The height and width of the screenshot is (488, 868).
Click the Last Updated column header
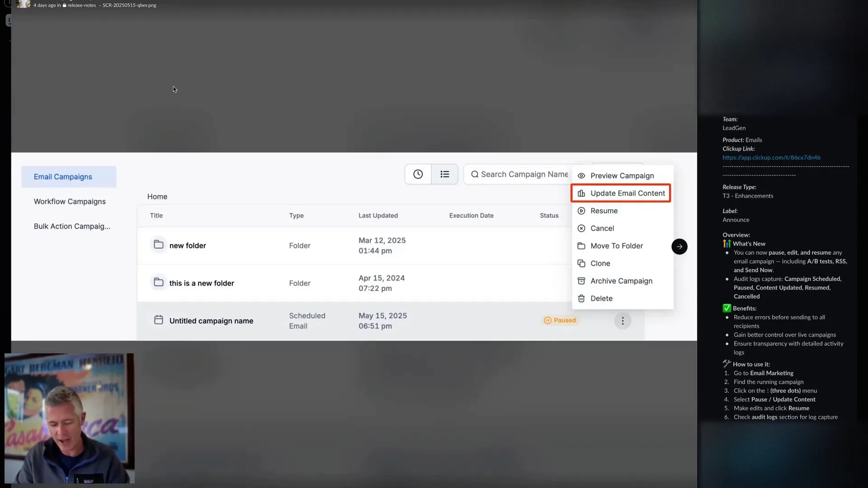point(378,216)
